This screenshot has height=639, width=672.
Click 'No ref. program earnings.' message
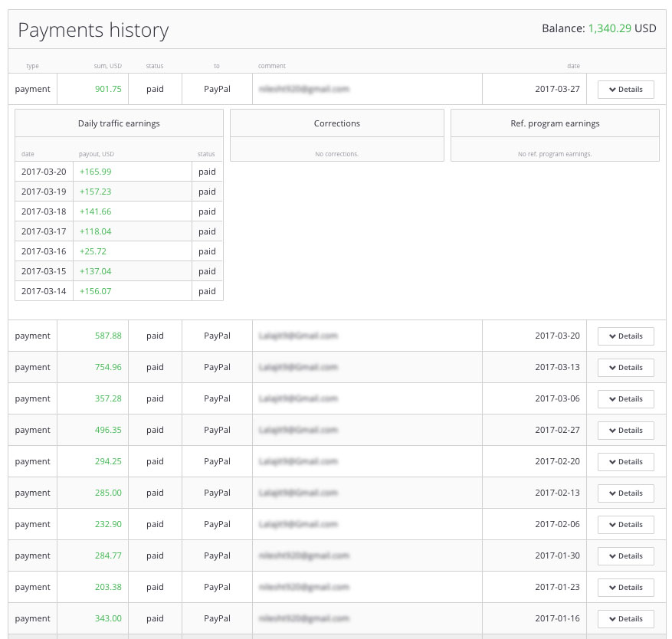(x=555, y=154)
